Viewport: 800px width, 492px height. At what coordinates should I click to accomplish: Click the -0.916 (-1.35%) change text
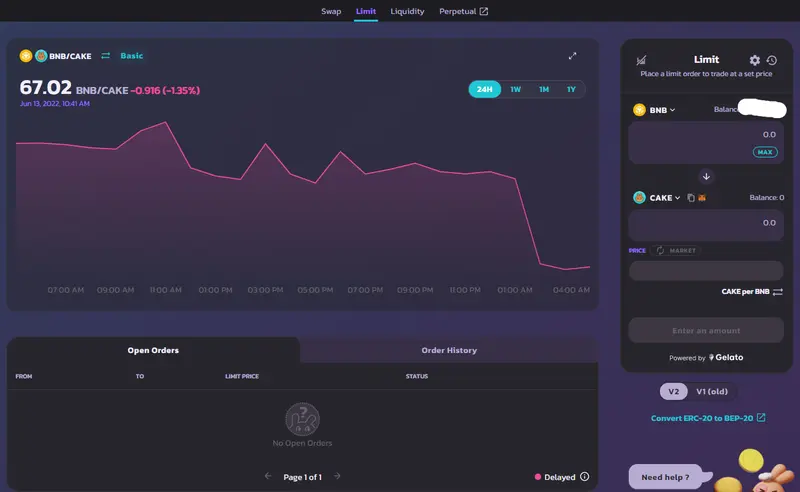[165, 90]
